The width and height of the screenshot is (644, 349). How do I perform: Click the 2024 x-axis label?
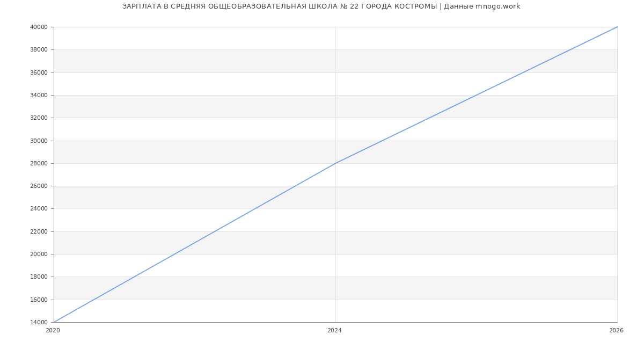point(334,330)
